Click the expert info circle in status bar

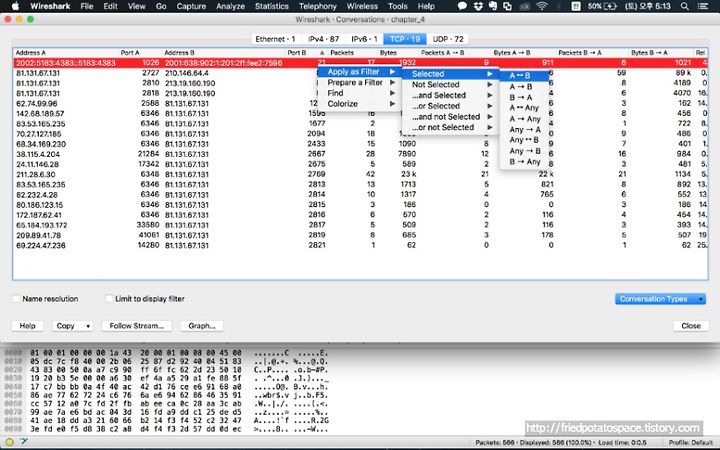pos(9,442)
